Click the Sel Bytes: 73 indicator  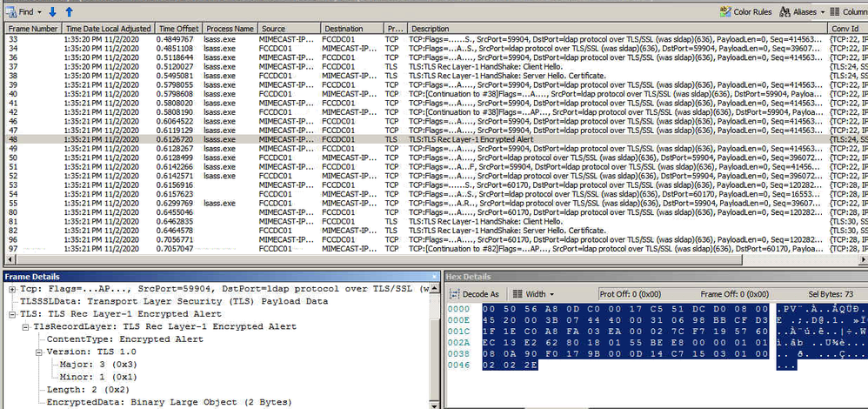[831, 294]
